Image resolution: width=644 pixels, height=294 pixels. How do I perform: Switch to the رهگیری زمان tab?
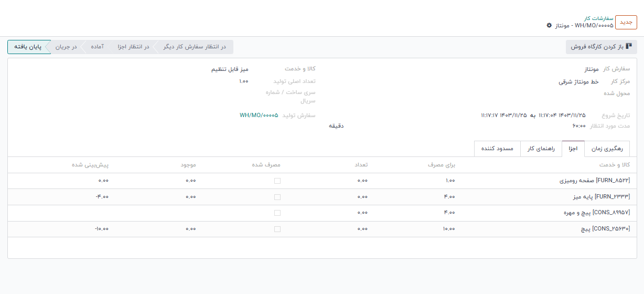click(x=607, y=149)
